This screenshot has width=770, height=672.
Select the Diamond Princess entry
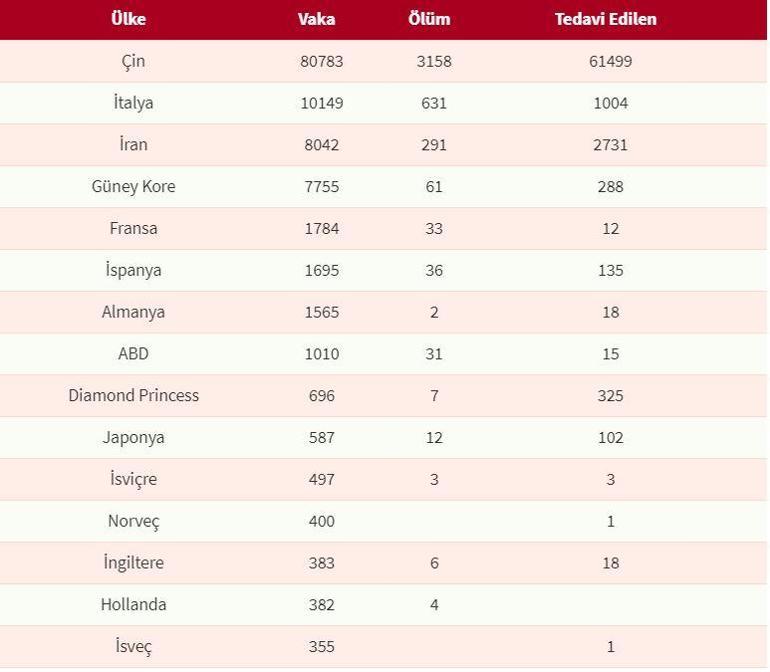point(133,396)
